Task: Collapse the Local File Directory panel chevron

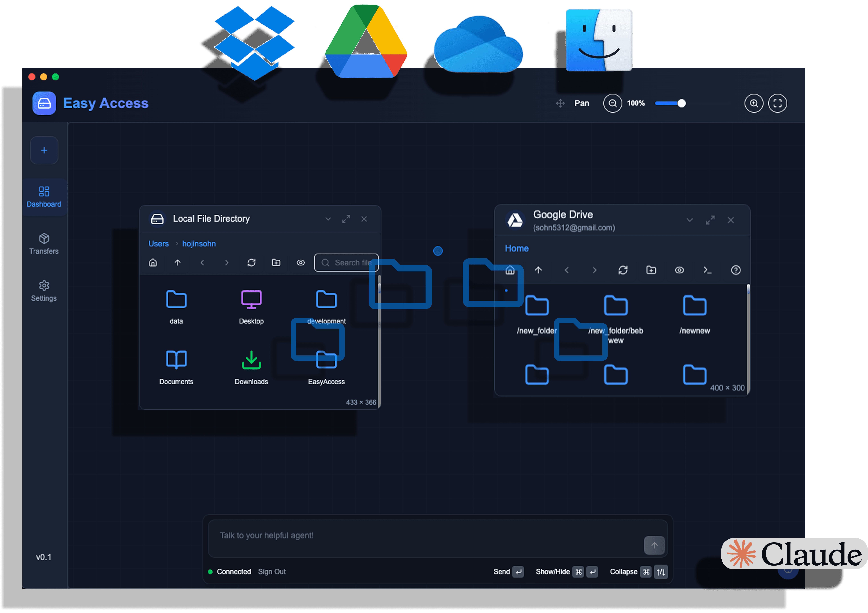Action: pyautogui.click(x=328, y=219)
